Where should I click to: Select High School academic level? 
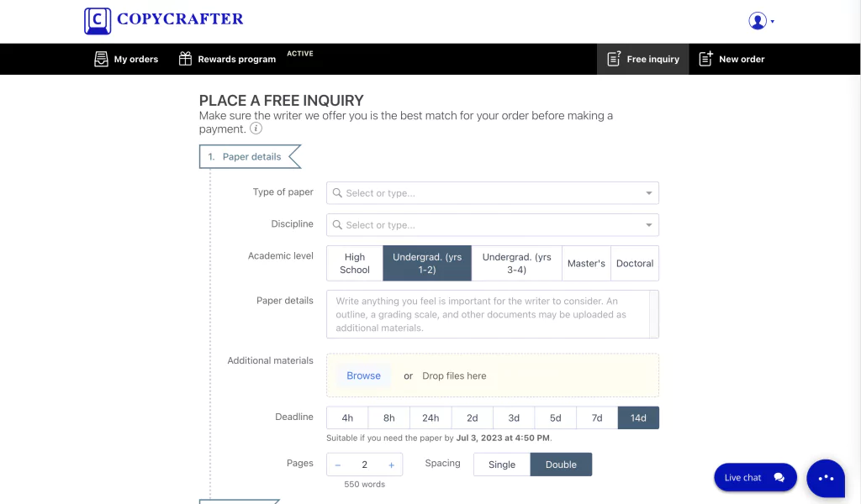click(x=355, y=263)
